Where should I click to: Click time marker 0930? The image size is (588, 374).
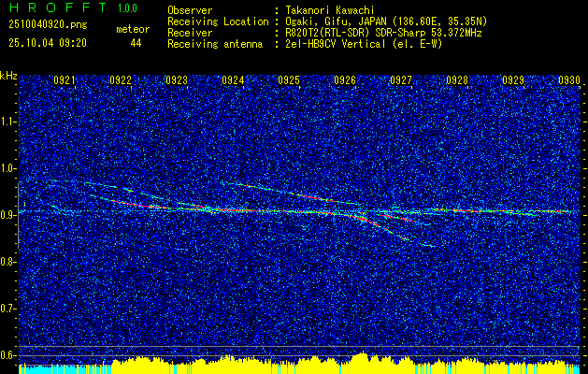tap(569, 80)
